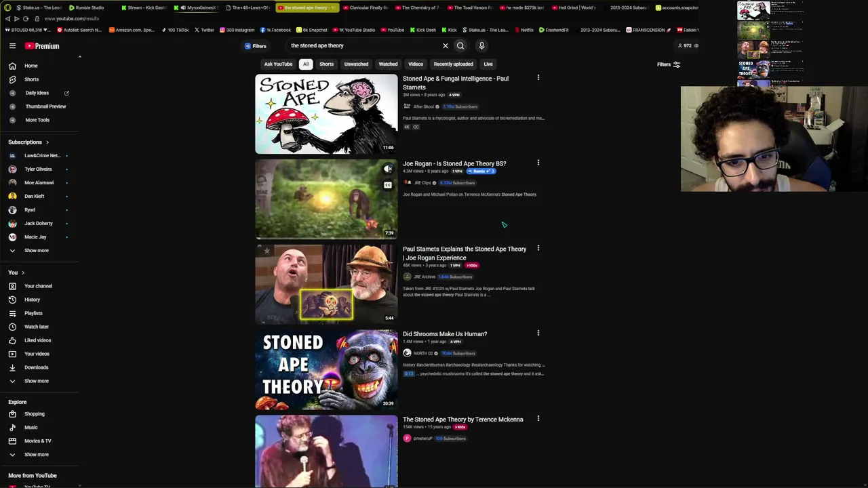Select the Watched filter chip
This screenshot has height=488, width=868.
point(388,64)
